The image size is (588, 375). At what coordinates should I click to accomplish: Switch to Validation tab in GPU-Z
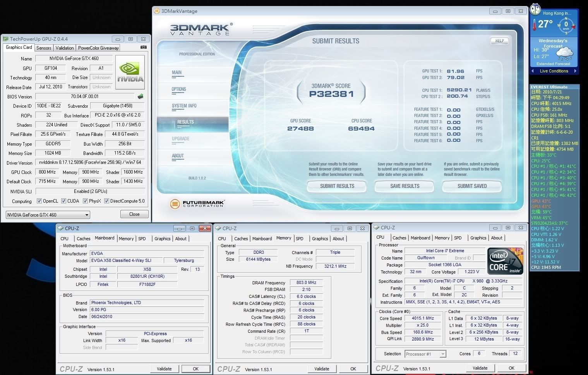pos(65,48)
